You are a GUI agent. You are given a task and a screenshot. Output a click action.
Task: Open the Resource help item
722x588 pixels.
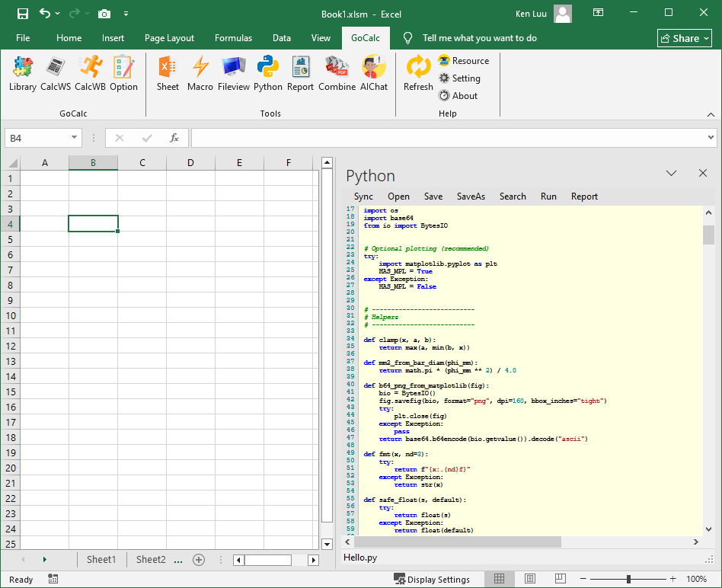coord(464,61)
